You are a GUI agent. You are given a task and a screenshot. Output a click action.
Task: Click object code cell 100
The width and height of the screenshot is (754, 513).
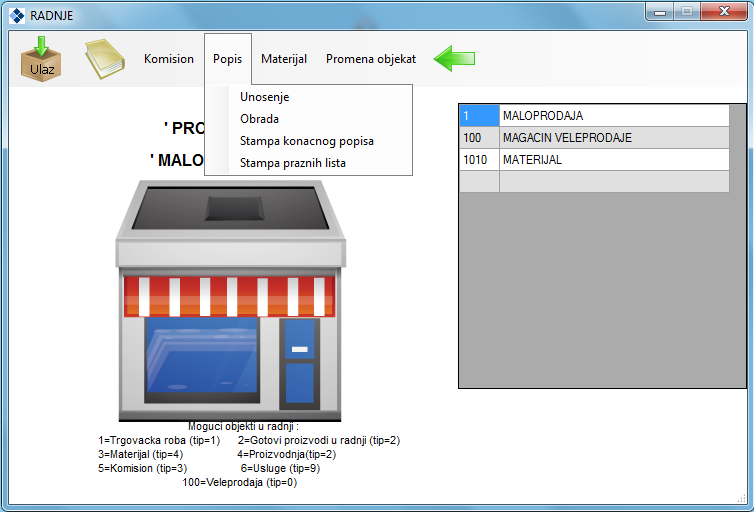(479, 138)
